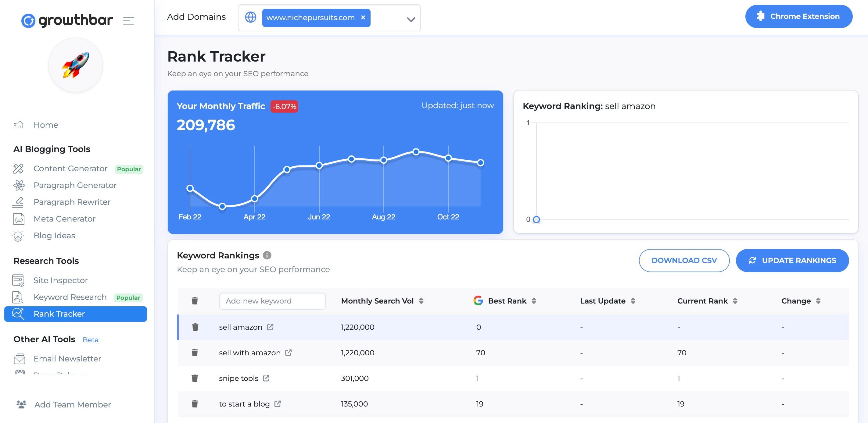Sort by Change column
This screenshot has width=868, height=423.
(x=818, y=301)
